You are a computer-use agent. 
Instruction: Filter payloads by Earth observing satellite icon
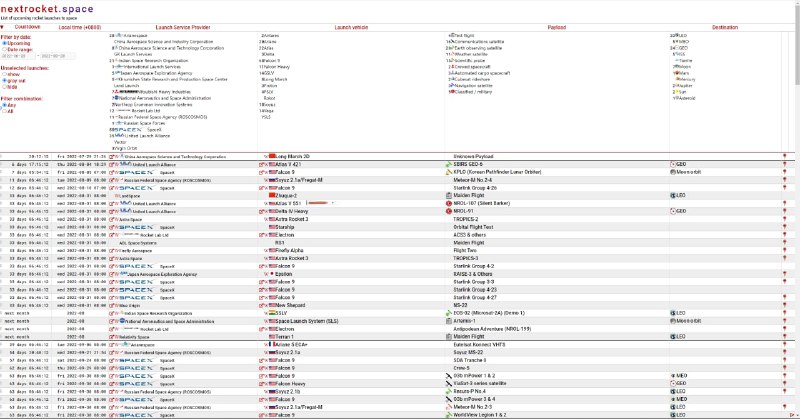pyautogui.click(x=453, y=48)
